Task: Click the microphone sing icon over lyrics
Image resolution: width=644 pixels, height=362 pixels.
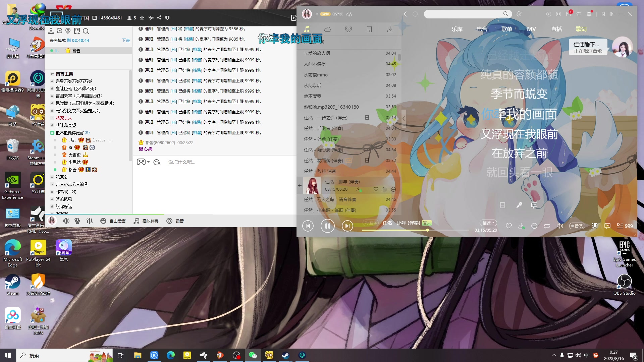Action: 519,205
